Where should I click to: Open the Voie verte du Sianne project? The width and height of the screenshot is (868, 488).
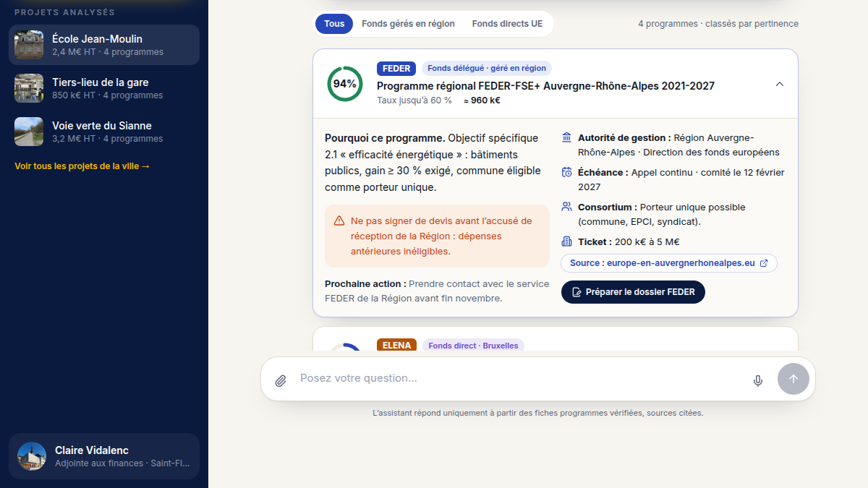coord(104,132)
